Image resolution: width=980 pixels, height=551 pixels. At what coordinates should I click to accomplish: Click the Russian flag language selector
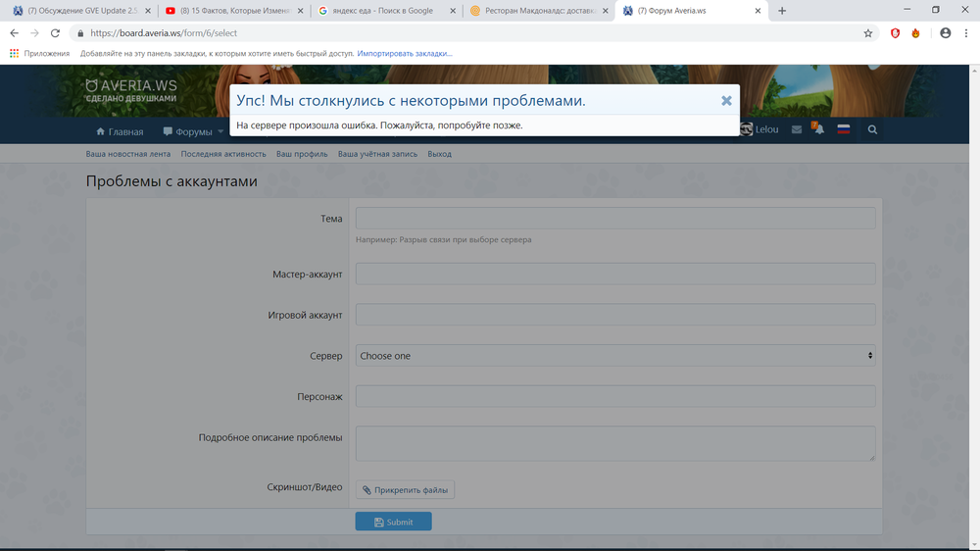click(x=843, y=129)
